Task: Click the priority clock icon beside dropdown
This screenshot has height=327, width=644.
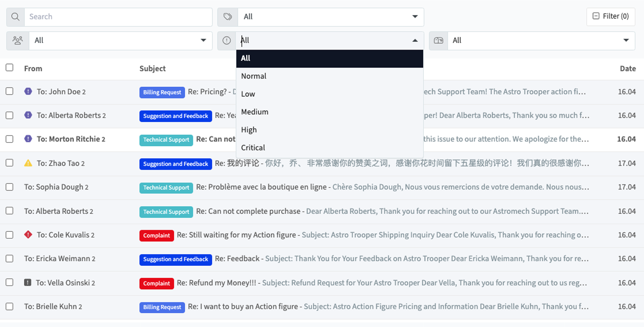Action: 227,40
